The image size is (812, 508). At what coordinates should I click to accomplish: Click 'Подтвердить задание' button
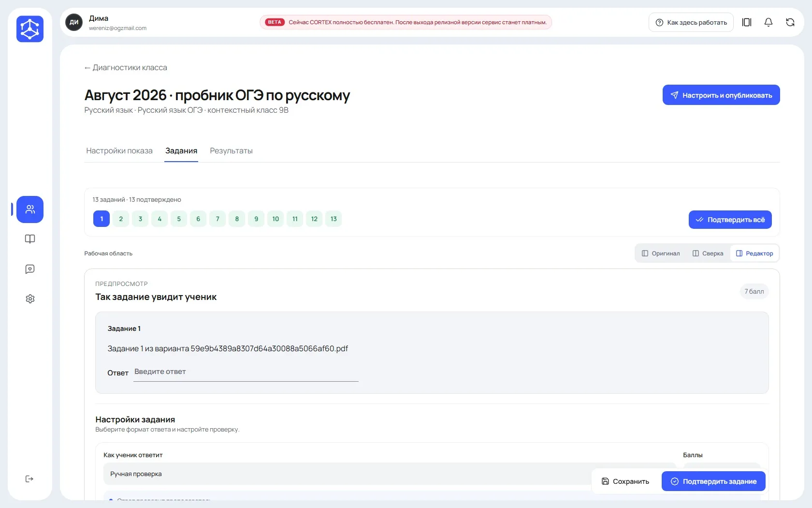pyautogui.click(x=713, y=481)
